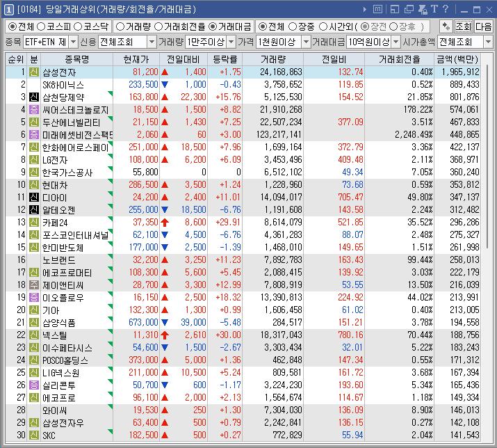Click the 신 badge on the 삼성전자 row
The image size is (497, 448).
(34, 72)
